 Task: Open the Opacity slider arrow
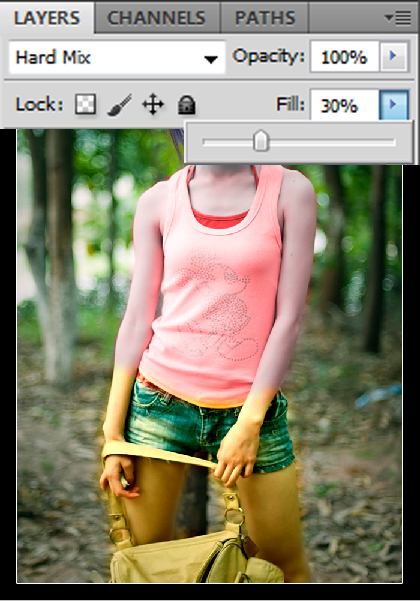point(393,57)
